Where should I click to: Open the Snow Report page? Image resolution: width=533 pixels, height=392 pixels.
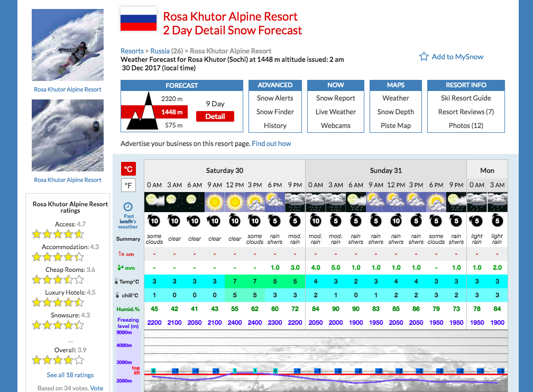pos(335,98)
